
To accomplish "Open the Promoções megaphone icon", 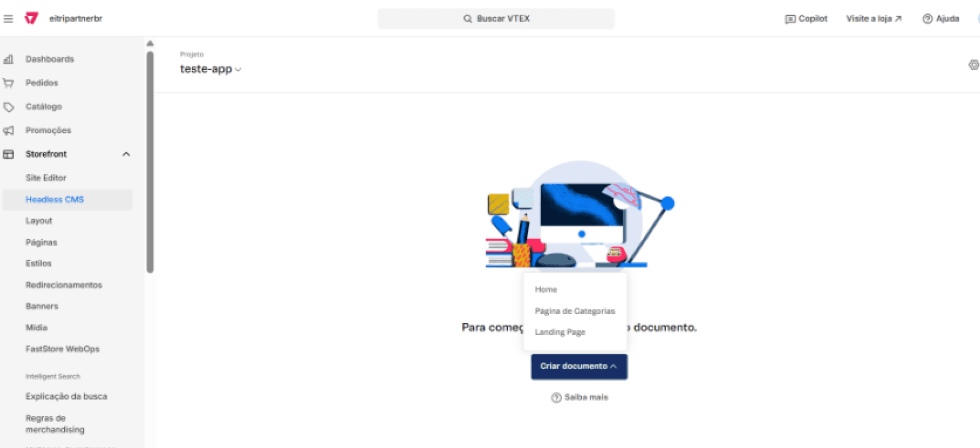I will 8,130.
